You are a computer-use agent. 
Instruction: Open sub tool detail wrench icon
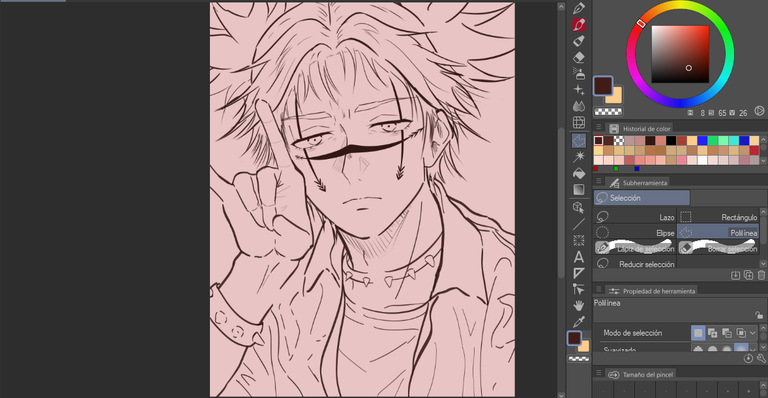pos(761,358)
